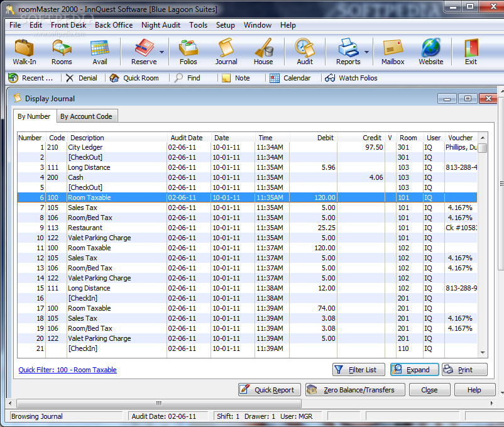This screenshot has height=427, width=504.
Task: Open the Setup menu
Action: 226,25
